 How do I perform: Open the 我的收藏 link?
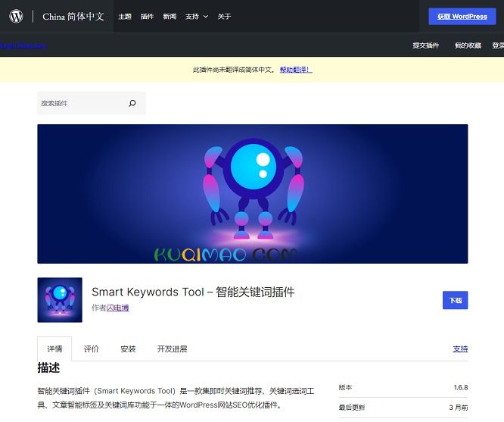click(x=468, y=45)
